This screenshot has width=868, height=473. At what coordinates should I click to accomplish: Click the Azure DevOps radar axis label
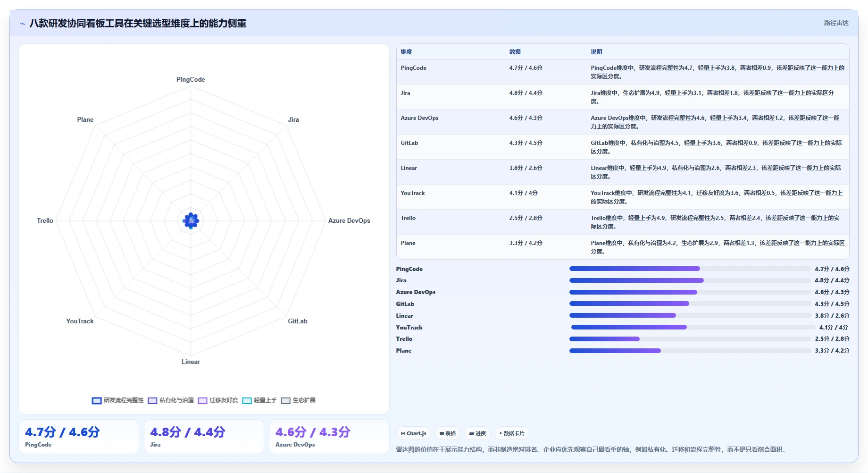[x=349, y=220]
